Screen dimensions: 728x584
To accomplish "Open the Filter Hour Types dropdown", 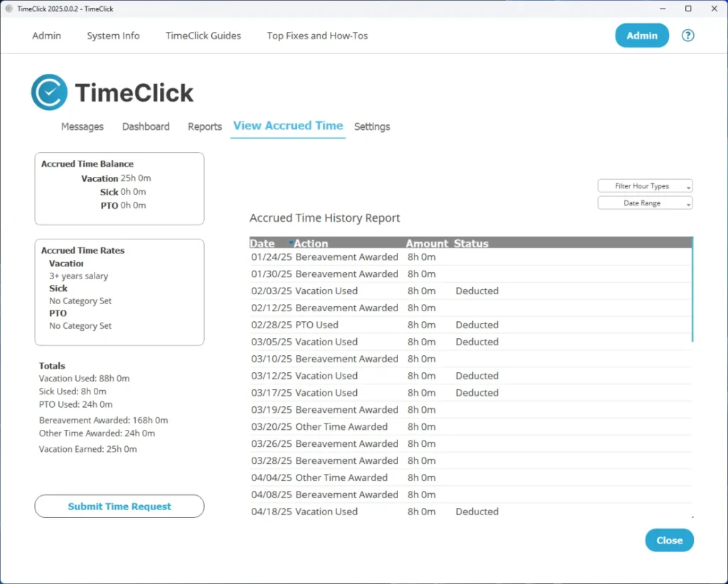I will [645, 185].
